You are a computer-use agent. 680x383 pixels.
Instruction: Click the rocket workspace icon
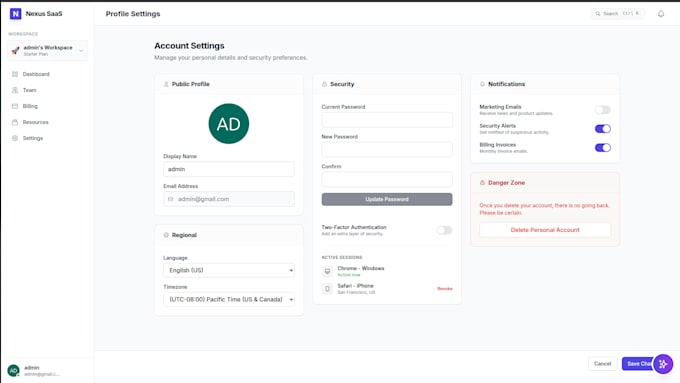[x=16, y=51]
